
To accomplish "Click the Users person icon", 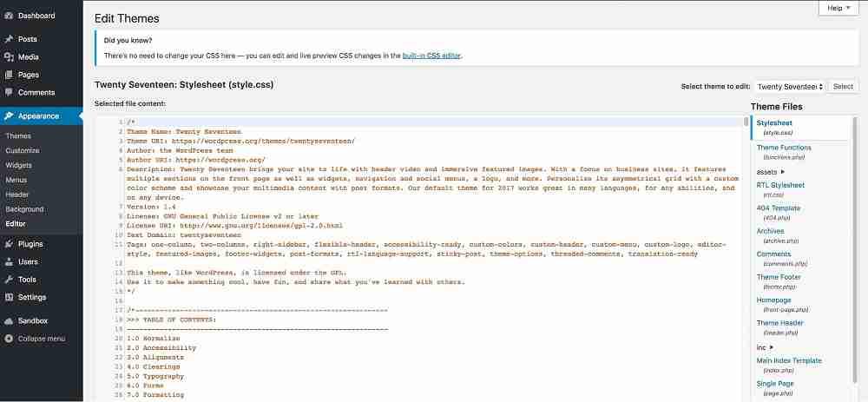I will coord(9,262).
